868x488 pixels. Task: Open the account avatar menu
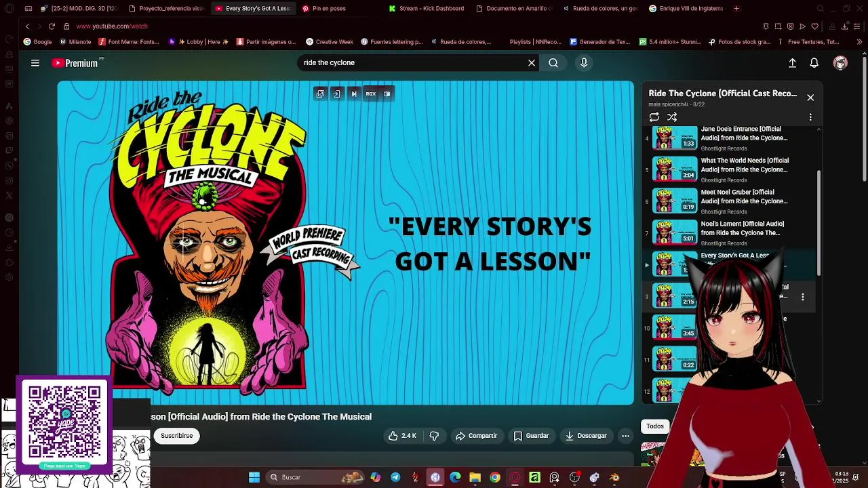tap(840, 63)
